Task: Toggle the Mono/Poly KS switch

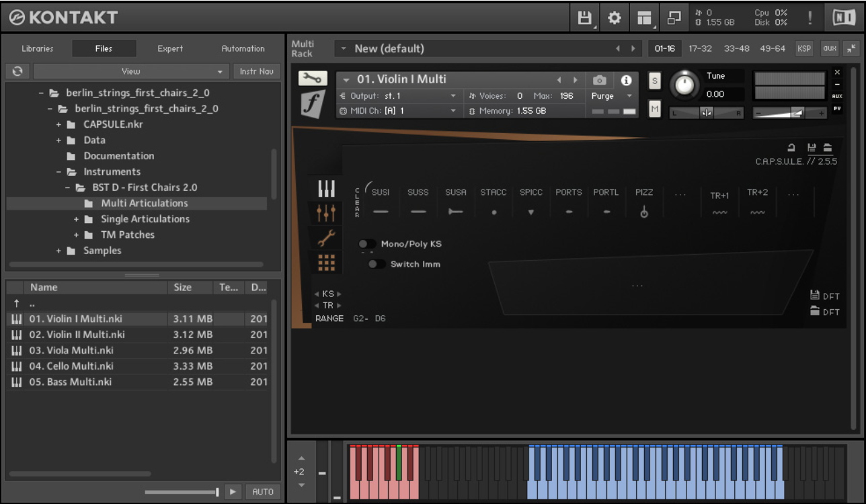Action: coord(367,244)
